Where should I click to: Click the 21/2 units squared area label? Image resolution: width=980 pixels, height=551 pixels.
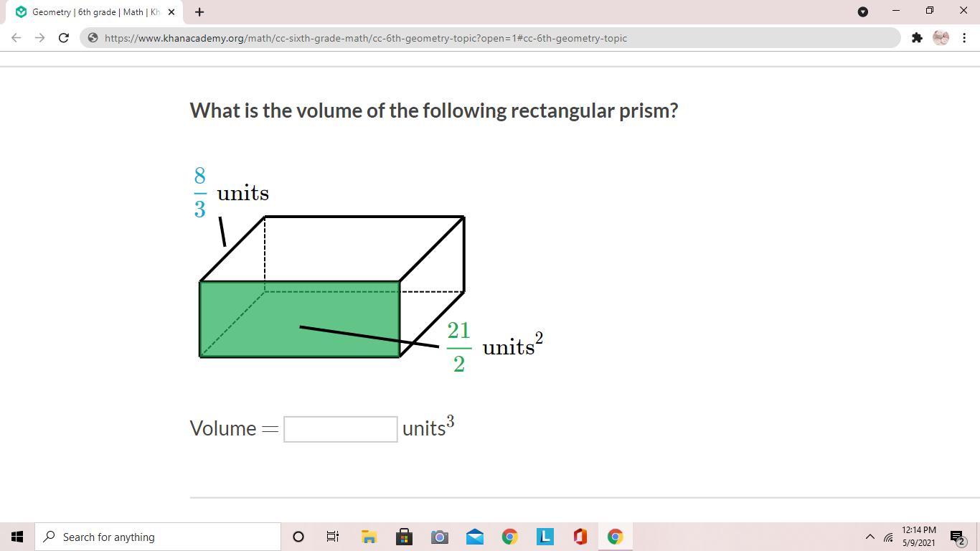(x=494, y=347)
